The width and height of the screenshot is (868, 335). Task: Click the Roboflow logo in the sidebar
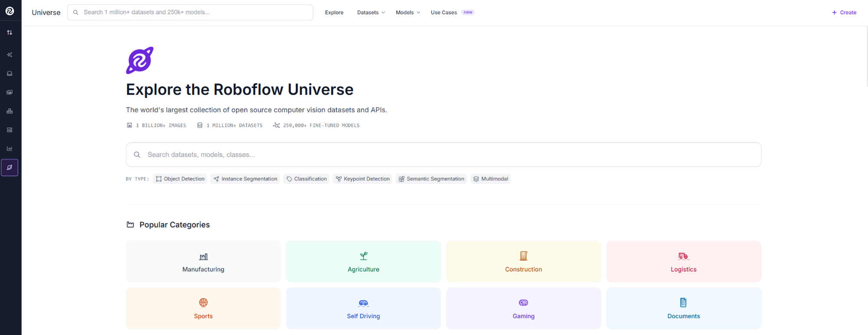tap(10, 11)
